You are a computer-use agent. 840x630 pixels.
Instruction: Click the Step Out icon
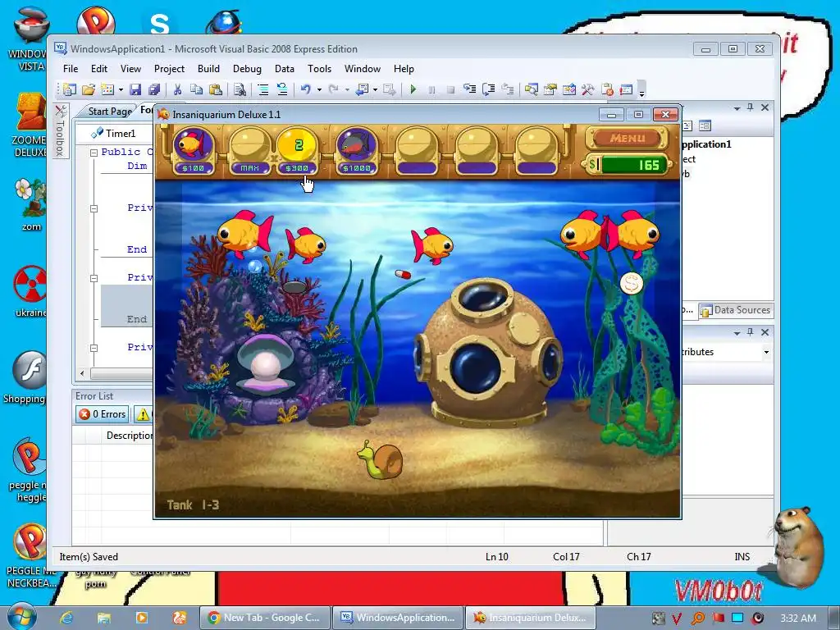507,89
